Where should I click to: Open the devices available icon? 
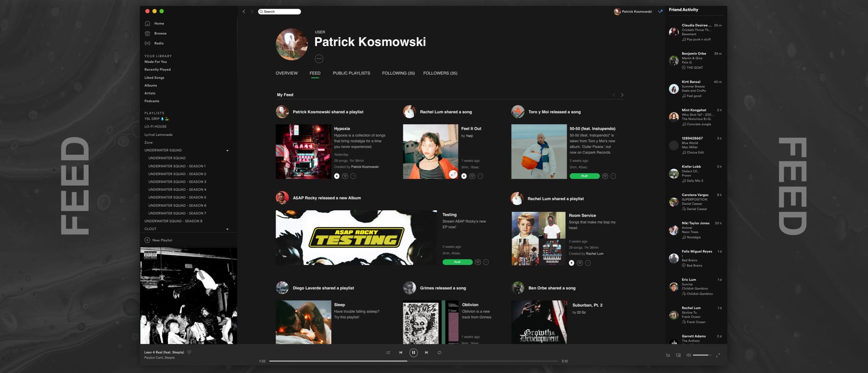(679, 355)
